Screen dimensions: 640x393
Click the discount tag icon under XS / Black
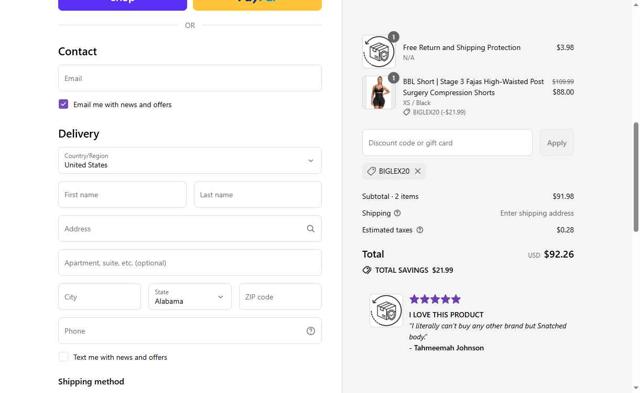coord(407,112)
